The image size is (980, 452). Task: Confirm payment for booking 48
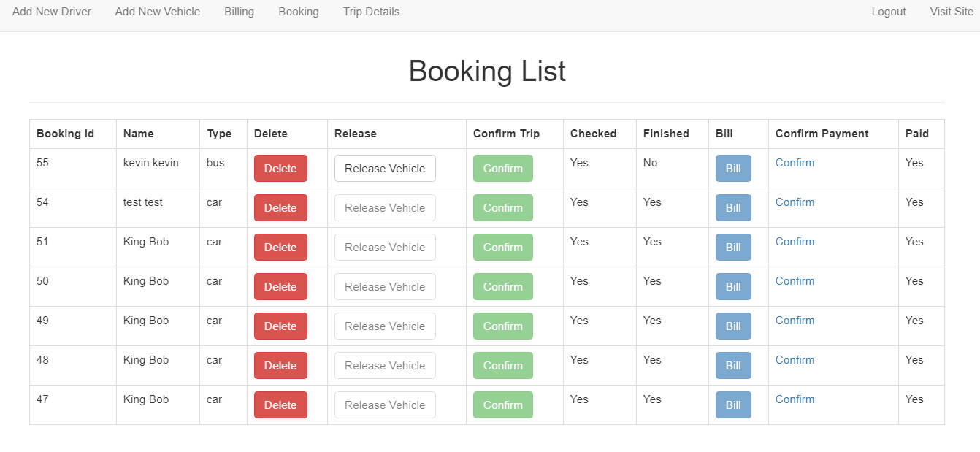tap(795, 359)
